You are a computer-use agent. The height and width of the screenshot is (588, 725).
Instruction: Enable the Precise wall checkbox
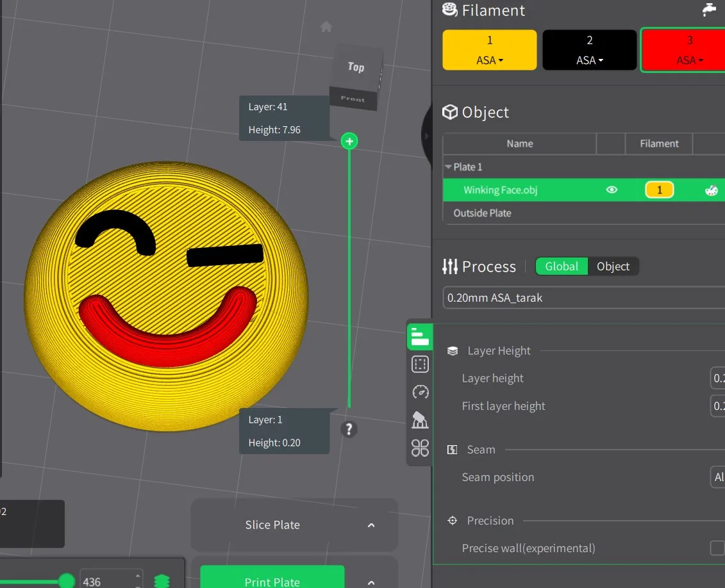pos(717,548)
